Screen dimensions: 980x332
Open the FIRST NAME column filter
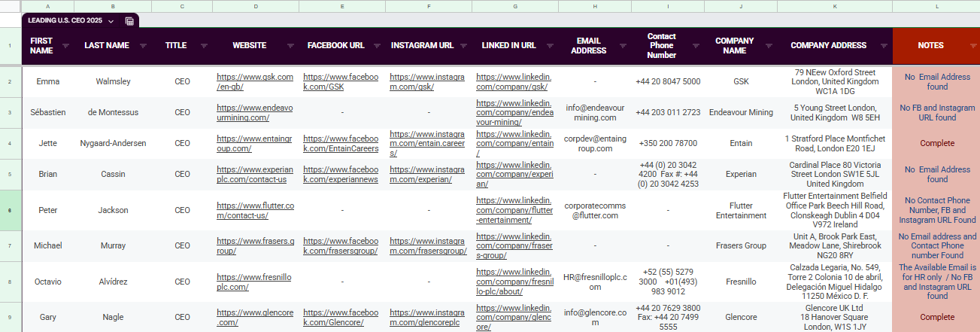65,46
